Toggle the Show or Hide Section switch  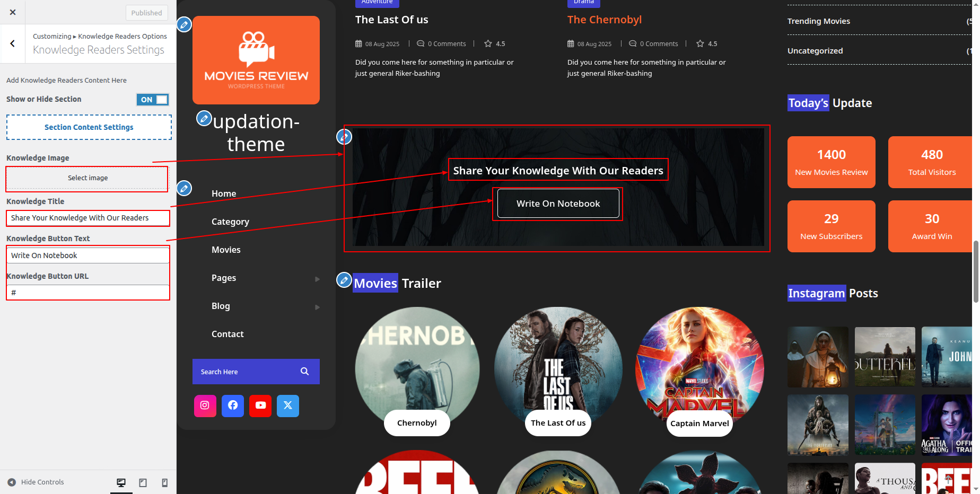153,100
